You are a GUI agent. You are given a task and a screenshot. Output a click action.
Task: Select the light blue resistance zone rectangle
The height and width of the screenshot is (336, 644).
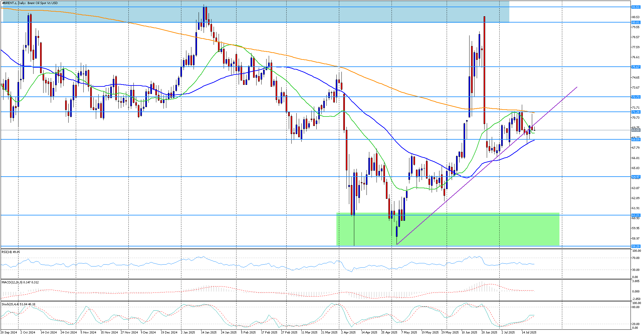[256, 11]
